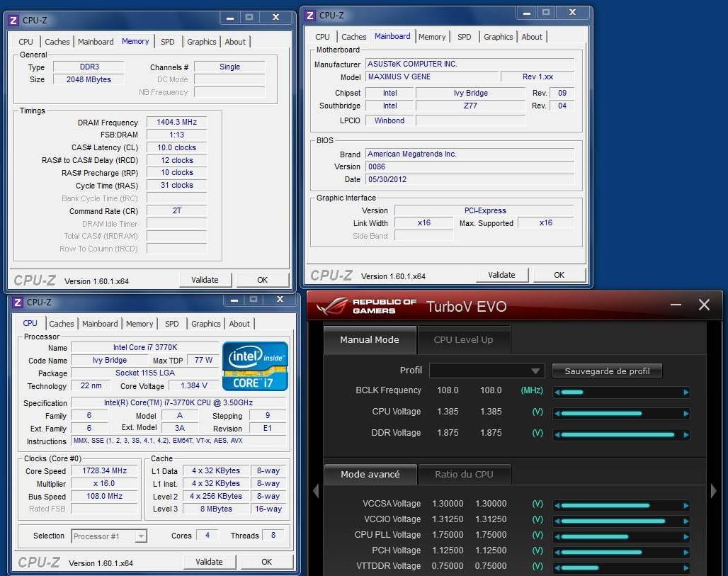The width and height of the screenshot is (728, 576).
Task: Close the TurboV EVO window
Action: coord(704,305)
